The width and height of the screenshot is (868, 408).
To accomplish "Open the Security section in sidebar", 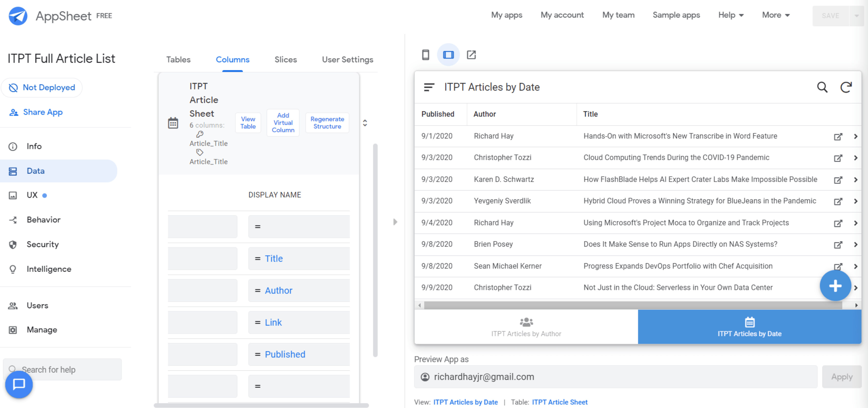I will [42, 244].
